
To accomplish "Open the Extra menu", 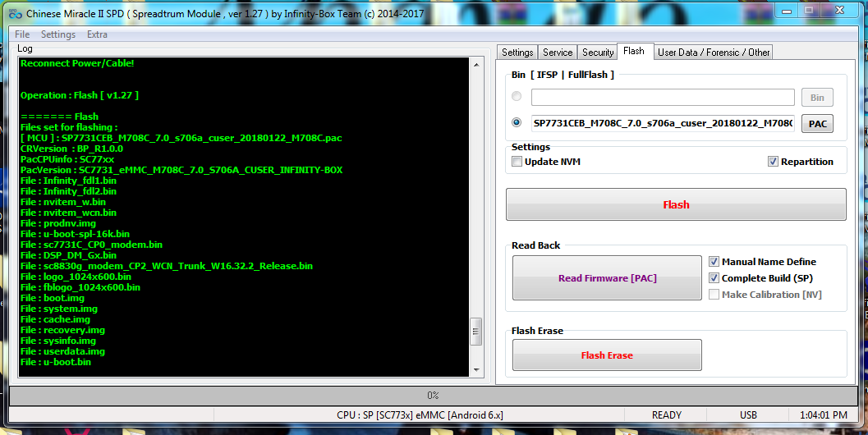I will point(97,34).
